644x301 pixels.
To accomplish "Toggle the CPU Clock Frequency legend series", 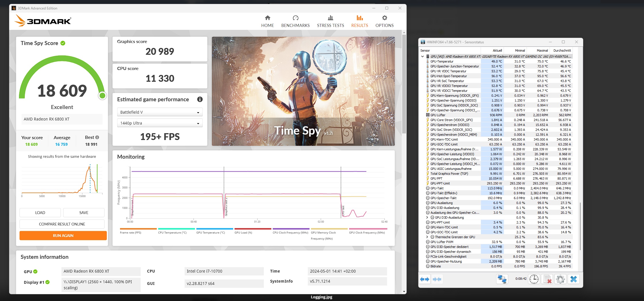I will pos(291,231).
